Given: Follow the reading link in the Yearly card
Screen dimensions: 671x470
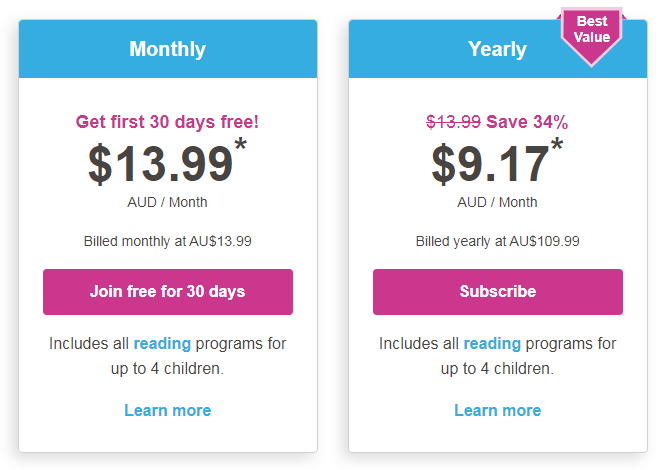Looking at the screenshot, I should pyautogui.click(x=492, y=343).
